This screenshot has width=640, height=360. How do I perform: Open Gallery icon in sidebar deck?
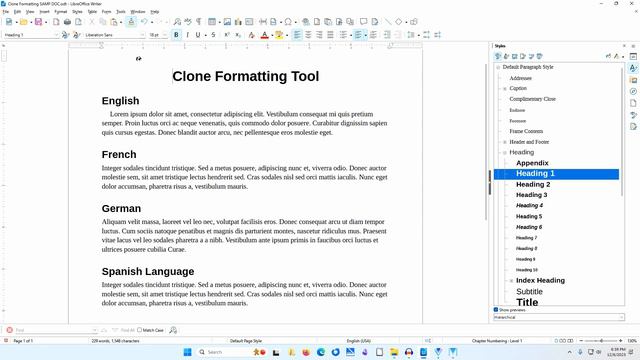tap(633, 80)
